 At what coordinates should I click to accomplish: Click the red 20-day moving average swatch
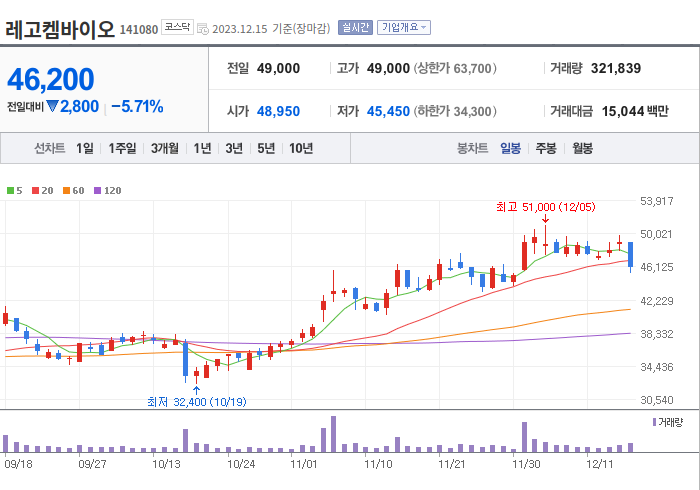click(x=35, y=191)
